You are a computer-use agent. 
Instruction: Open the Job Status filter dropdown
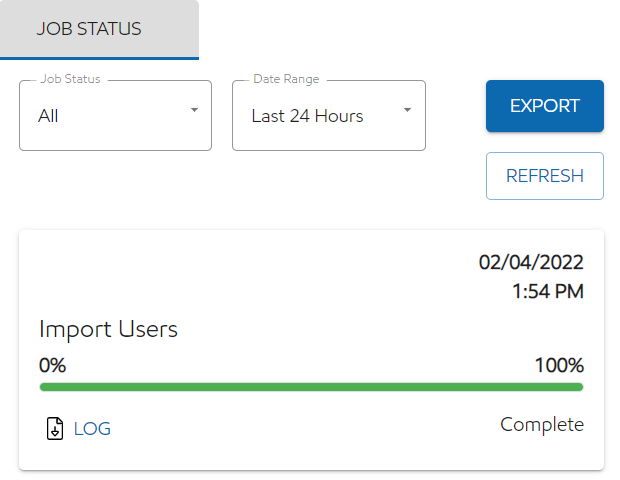tap(115, 116)
